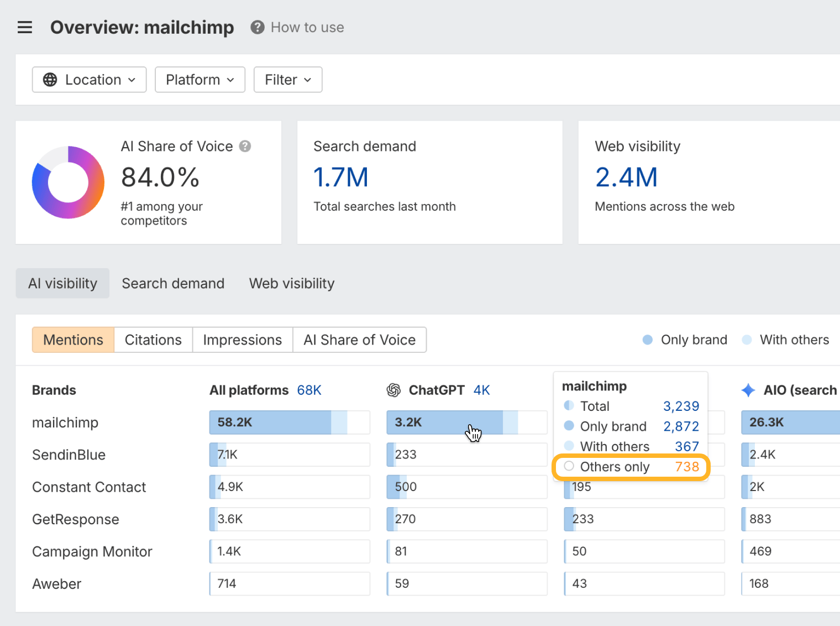
Task: Click the tooltip Others only 738 value
Action: click(x=687, y=467)
